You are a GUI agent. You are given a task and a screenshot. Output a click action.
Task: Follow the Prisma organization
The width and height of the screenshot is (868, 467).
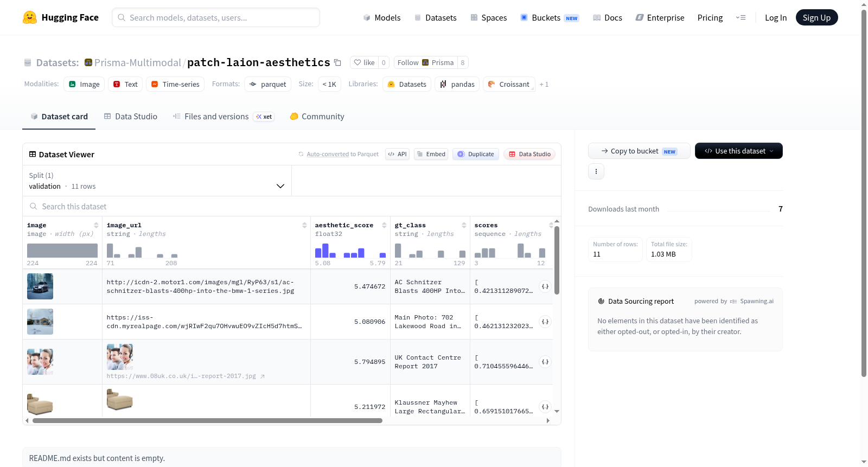(425, 62)
